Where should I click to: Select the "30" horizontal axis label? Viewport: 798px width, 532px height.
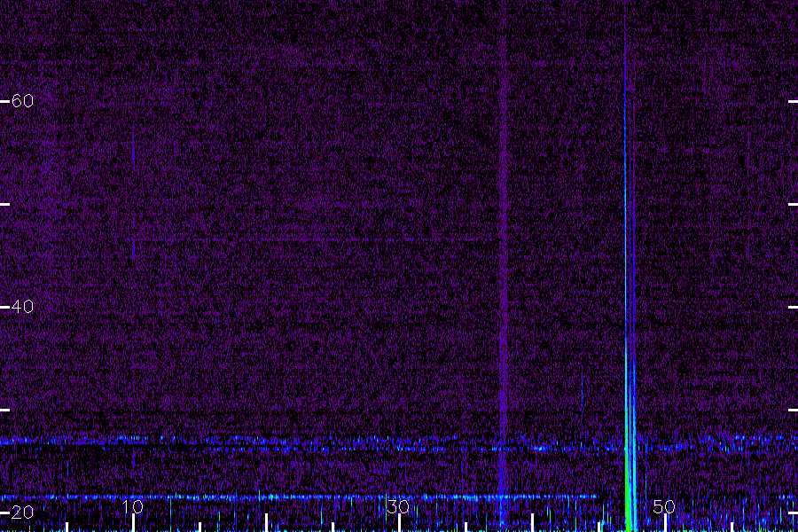(x=398, y=507)
